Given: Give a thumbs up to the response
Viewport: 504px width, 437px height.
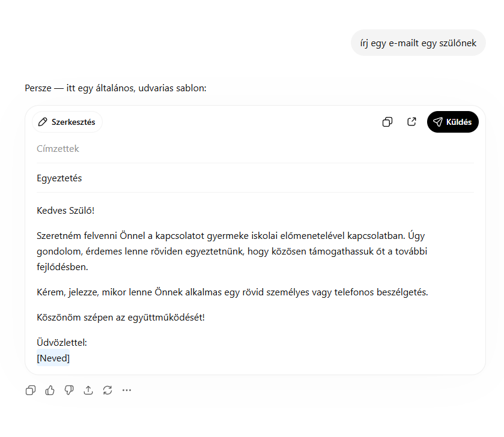Looking at the screenshot, I should pos(50,390).
